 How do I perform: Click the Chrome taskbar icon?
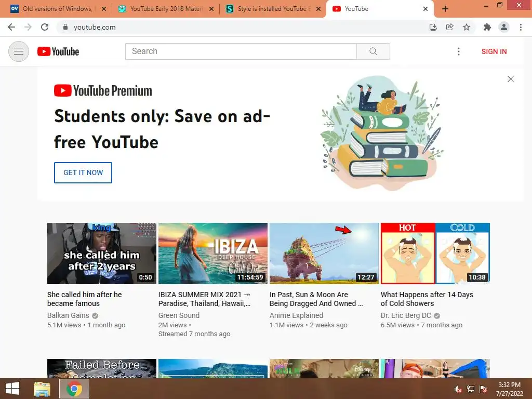click(74, 389)
